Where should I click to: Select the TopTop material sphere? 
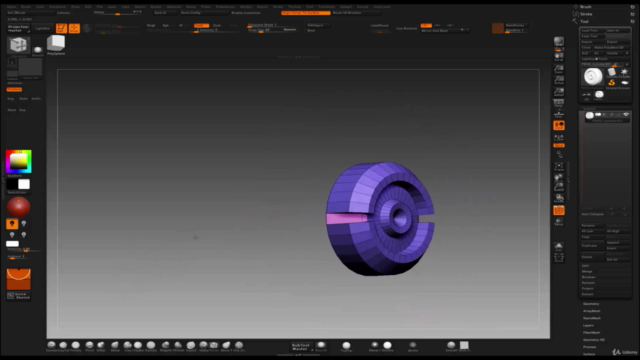[x=346, y=347]
